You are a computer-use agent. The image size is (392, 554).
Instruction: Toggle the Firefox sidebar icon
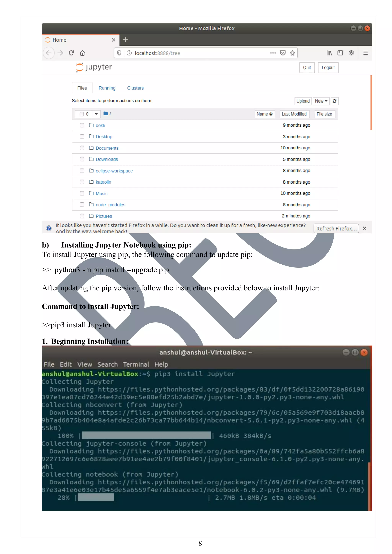coord(340,53)
